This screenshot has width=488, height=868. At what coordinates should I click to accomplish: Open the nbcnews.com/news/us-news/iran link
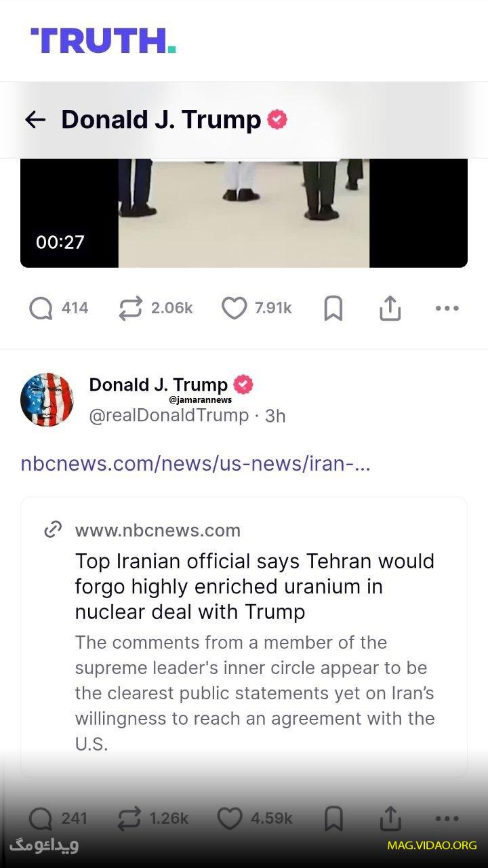tap(195, 464)
